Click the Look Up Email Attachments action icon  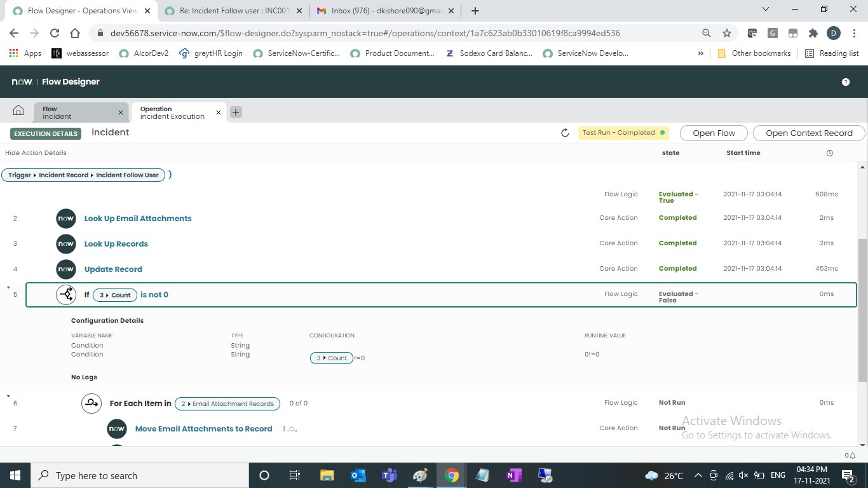pyautogui.click(x=65, y=219)
